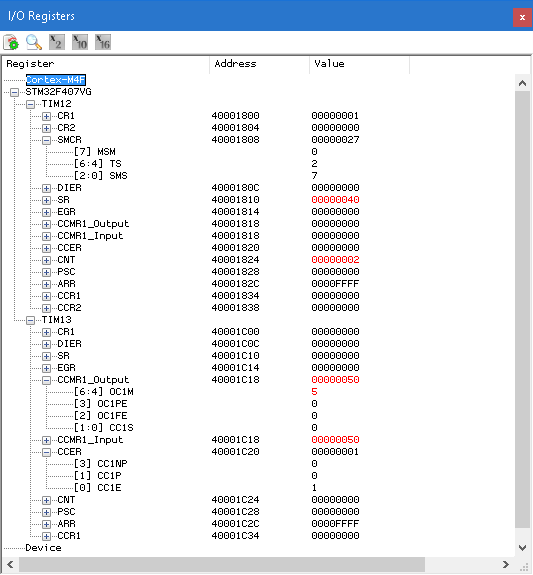Select the [6:4] TS bit field

click(98, 164)
